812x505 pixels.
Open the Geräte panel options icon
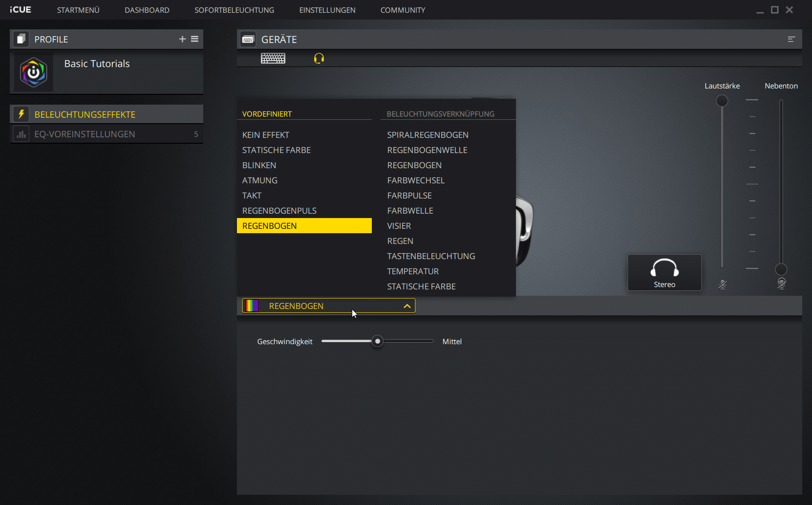[x=791, y=39]
